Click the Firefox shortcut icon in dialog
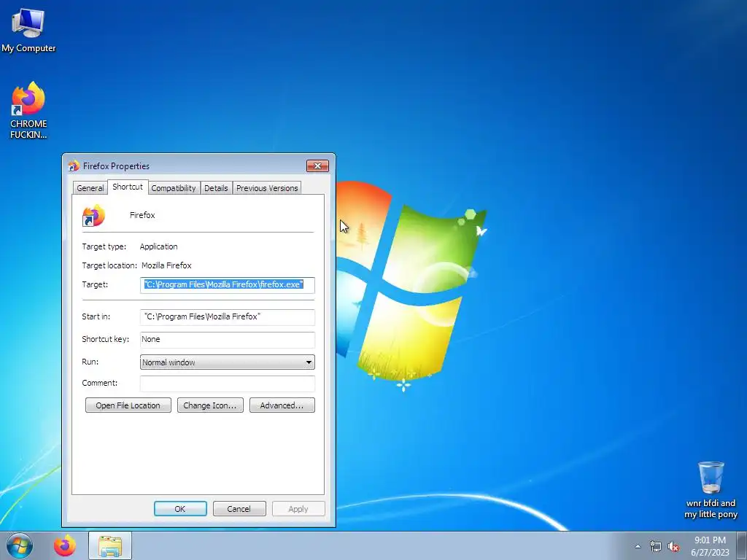This screenshot has width=747, height=560. (x=93, y=216)
